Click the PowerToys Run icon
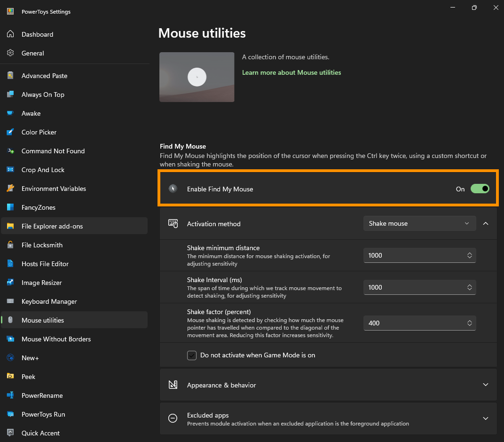This screenshot has height=442, width=504. (10, 414)
